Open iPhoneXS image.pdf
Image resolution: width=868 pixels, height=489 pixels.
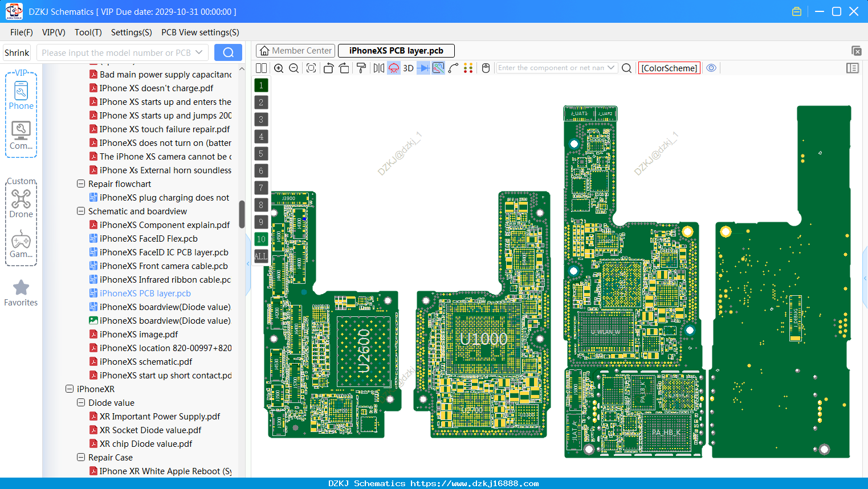point(138,335)
